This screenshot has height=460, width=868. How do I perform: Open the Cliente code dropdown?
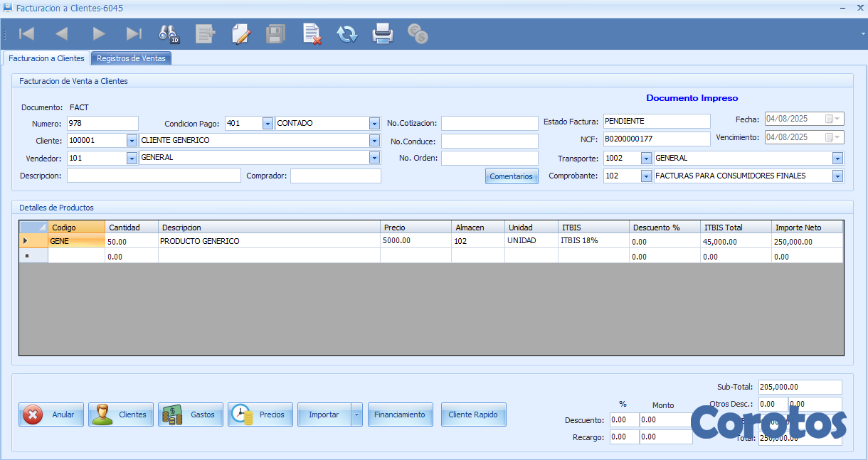coord(132,141)
